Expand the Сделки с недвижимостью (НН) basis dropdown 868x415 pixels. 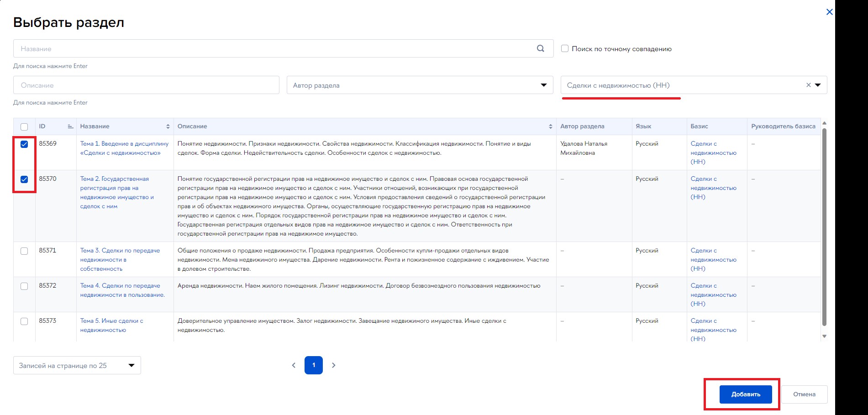pos(818,85)
